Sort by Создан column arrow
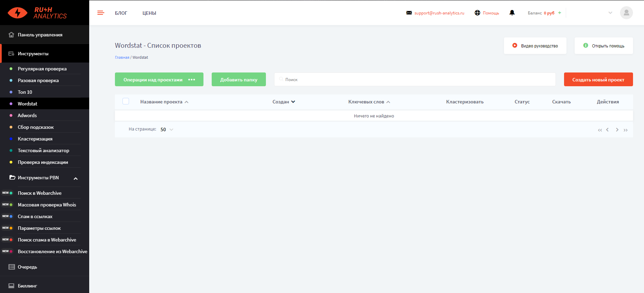The height and width of the screenshot is (293, 644). 293,102
